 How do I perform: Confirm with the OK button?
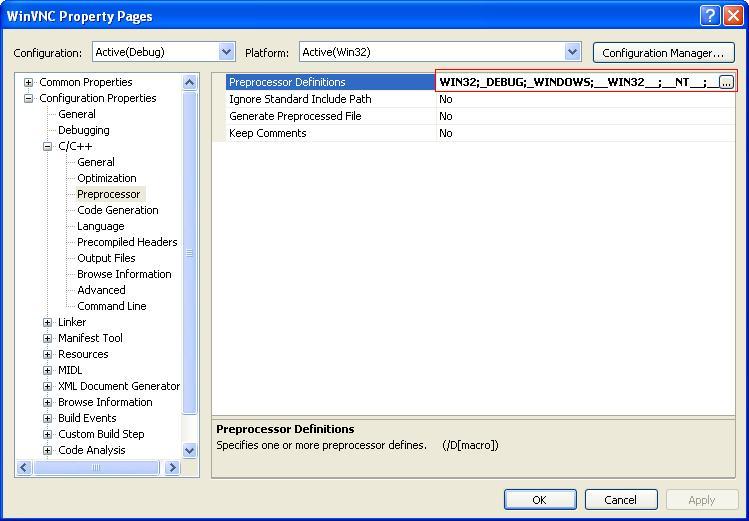[540, 500]
